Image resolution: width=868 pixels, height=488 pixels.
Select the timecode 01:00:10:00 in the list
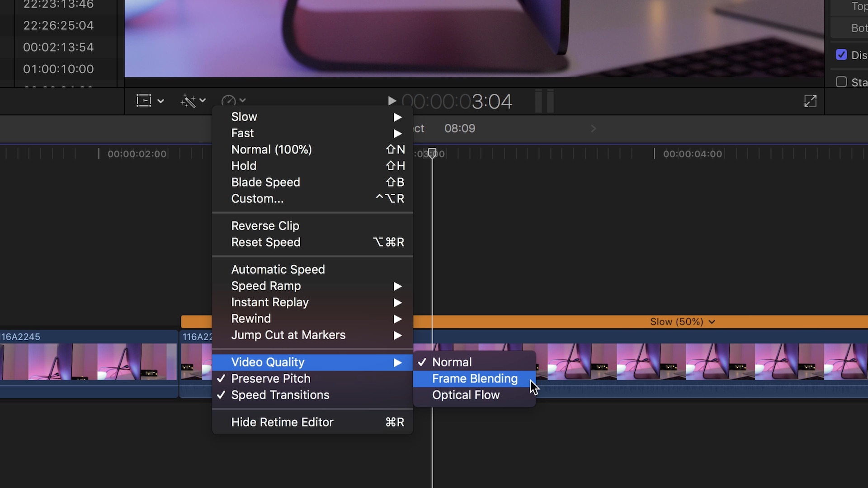point(57,69)
